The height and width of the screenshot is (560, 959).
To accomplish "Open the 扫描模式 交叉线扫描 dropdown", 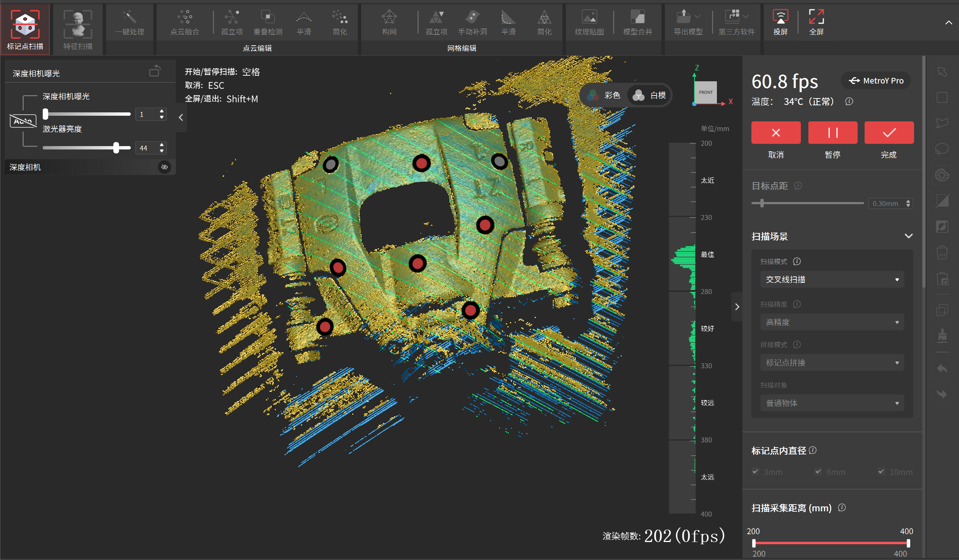I will [x=832, y=279].
